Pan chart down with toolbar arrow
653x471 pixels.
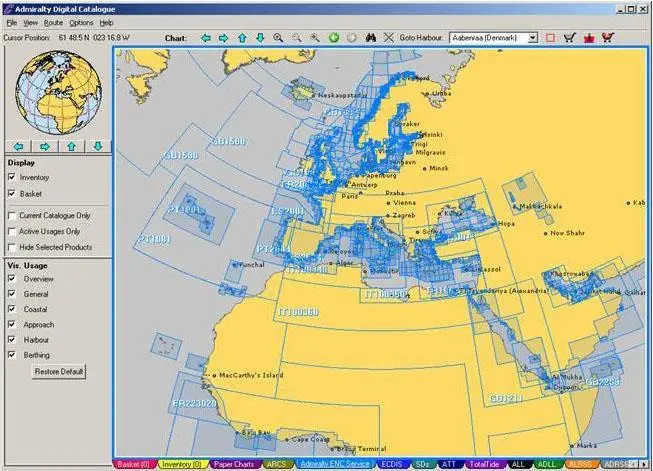point(260,38)
